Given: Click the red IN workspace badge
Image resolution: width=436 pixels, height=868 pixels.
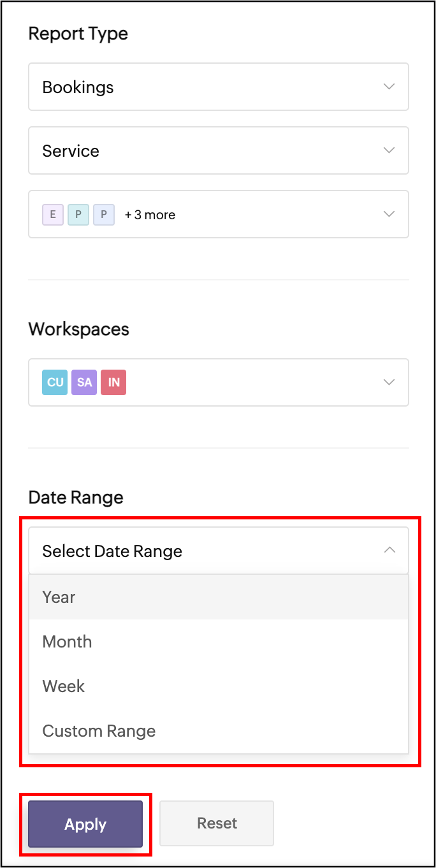Looking at the screenshot, I should pos(113,382).
